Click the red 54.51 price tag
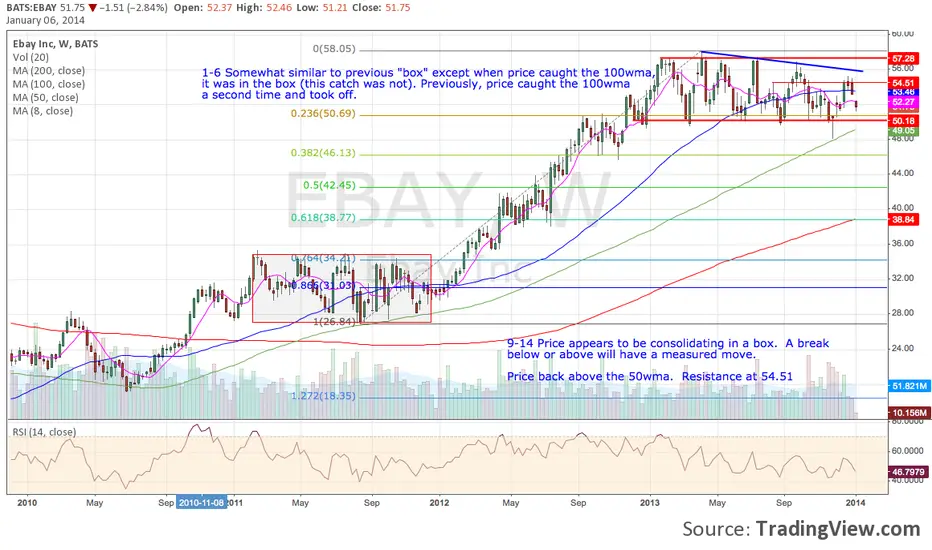Viewport: 932px width, 550px height. point(903,83)
